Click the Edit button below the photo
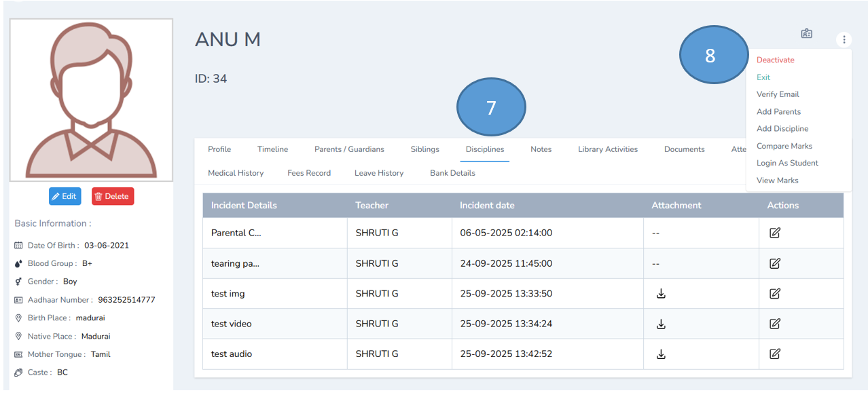The width and height of the screenshot is (868, 397). (65, 196)
